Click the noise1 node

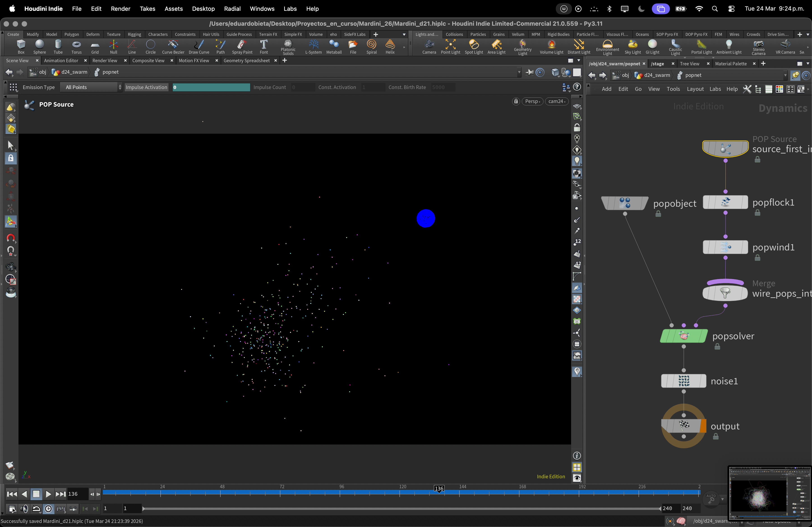[x=684, y=381]
